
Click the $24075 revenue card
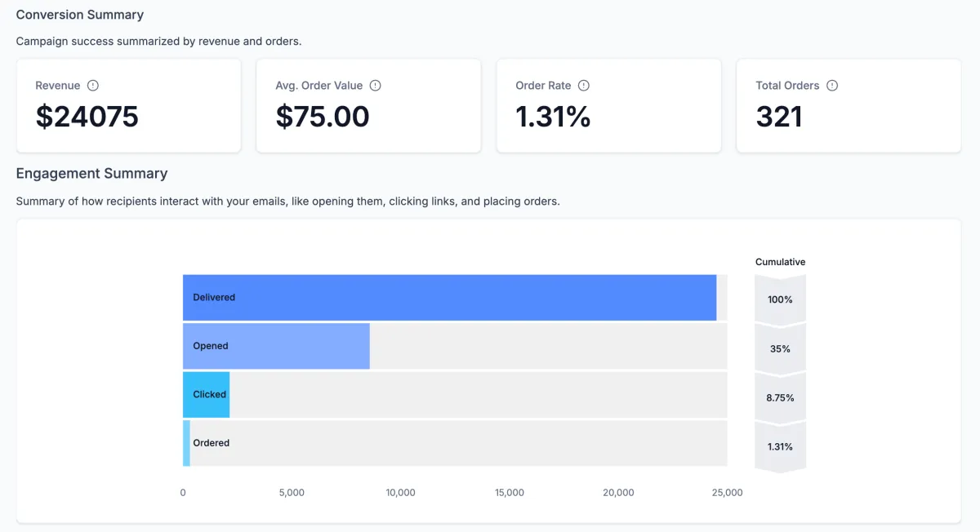(128, 105)
